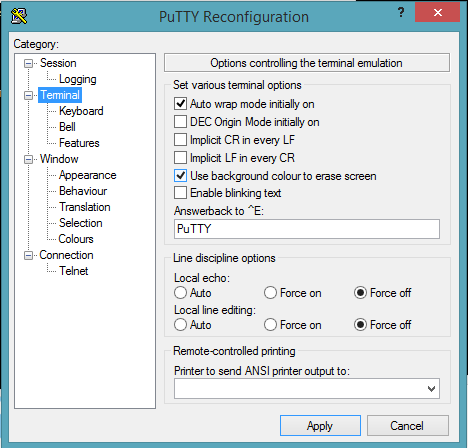This screenshot has height=448, width=468.
Task: Open Keyboard settings category
Action: [x=81, y=111]
